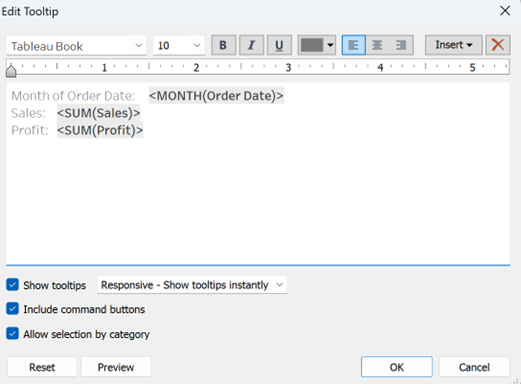Click the red X clear button
Screen dimensions: 521x384
[498, 45]
